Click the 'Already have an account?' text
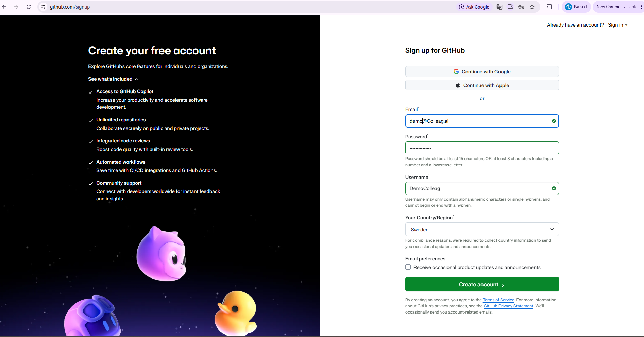 click(x=575, y=25)
